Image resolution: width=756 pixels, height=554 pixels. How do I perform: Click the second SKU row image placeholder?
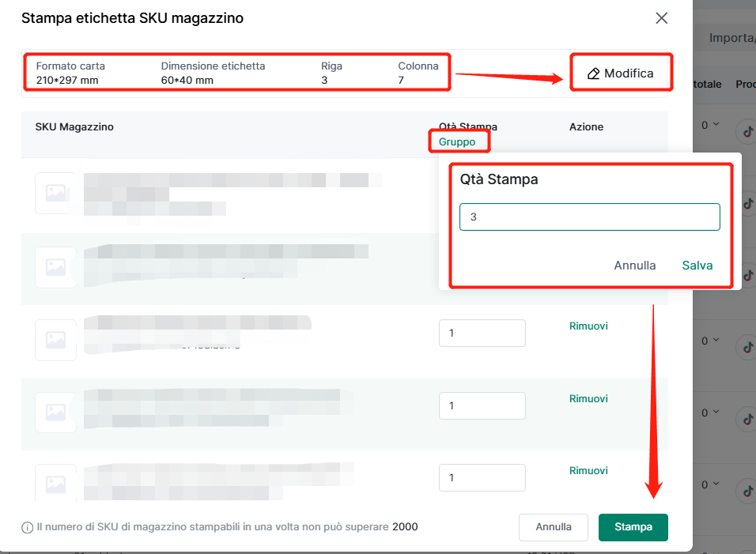(55, 267)
